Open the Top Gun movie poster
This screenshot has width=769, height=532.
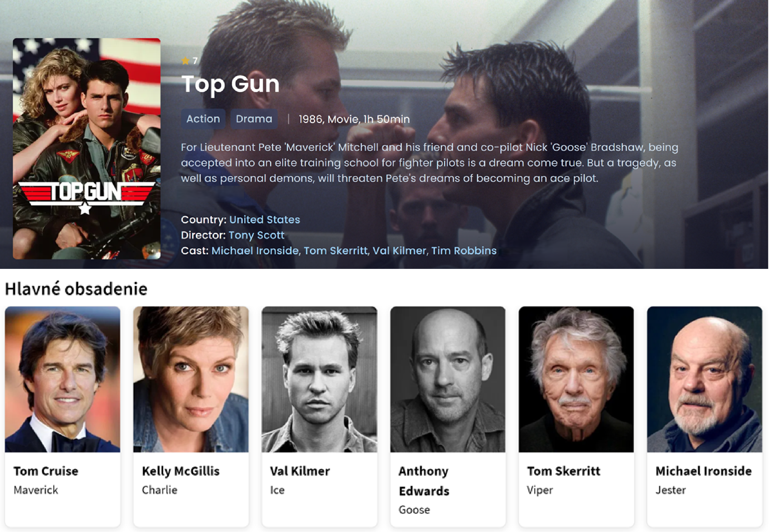click(87, 149)
